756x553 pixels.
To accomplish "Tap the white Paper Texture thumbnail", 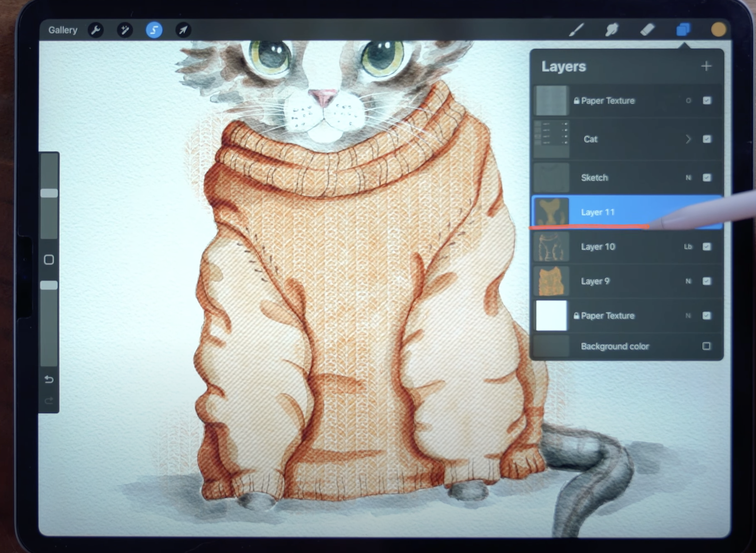I will (x=551, y=316).
